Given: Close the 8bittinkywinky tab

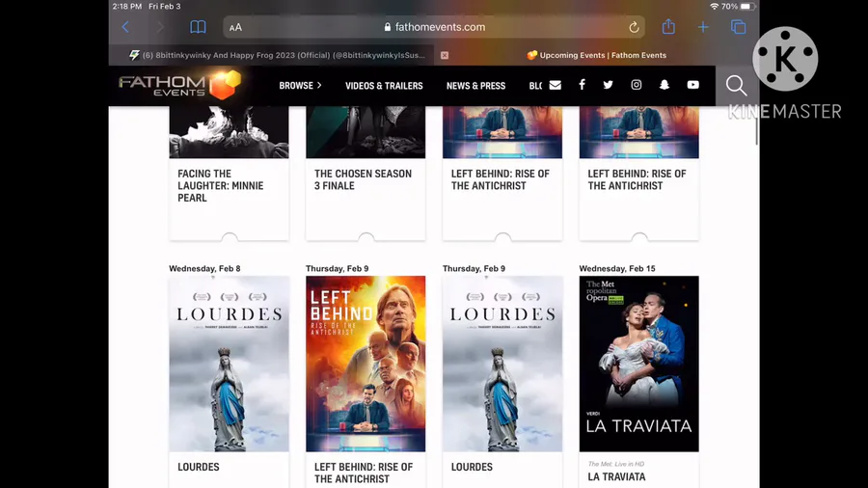Looking at the screenshot, I should (445, 55).
